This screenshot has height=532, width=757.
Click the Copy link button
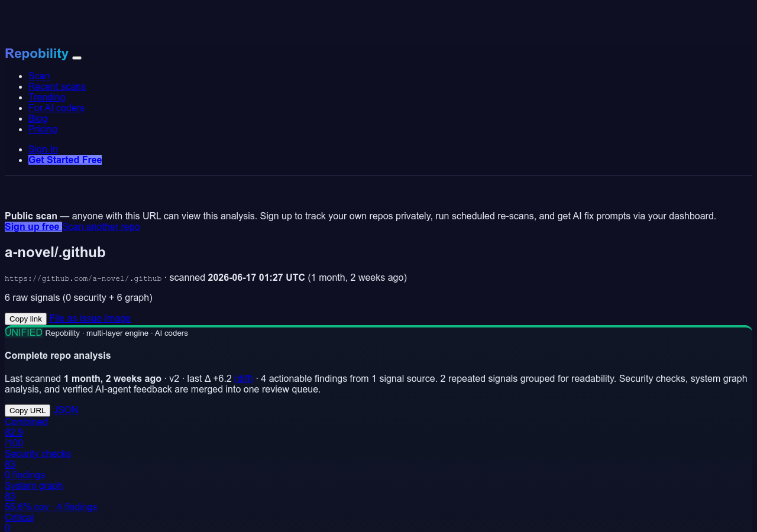[25, 319]
